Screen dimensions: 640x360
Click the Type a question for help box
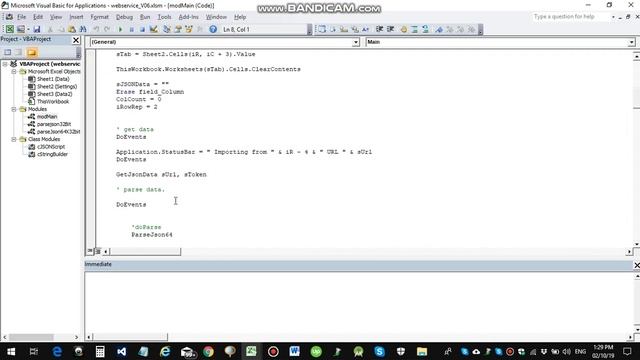click(x=571, y=17)
